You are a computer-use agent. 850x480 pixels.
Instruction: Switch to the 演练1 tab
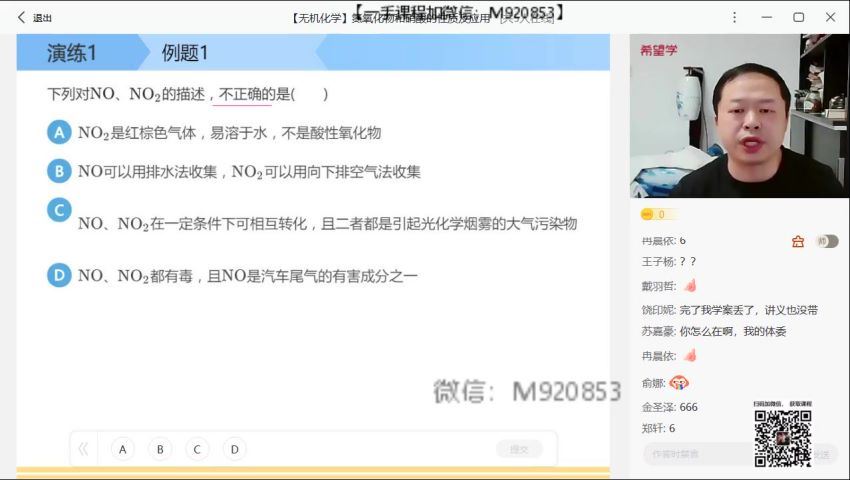tap(72, 53)
